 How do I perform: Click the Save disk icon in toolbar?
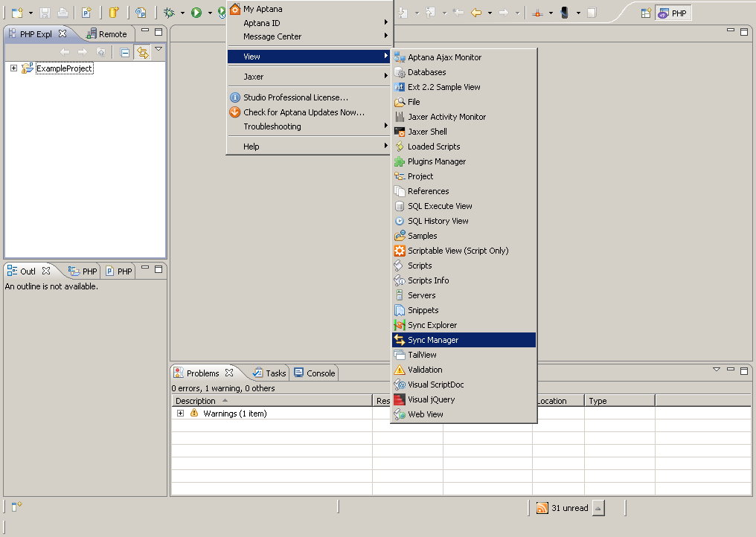(x=45, y=13)
